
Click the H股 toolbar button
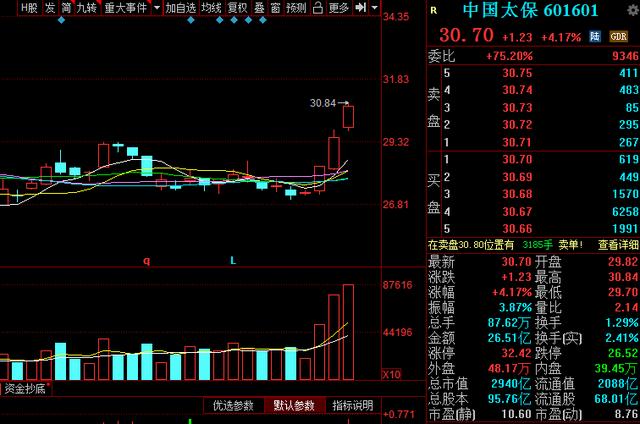[29, 8]
